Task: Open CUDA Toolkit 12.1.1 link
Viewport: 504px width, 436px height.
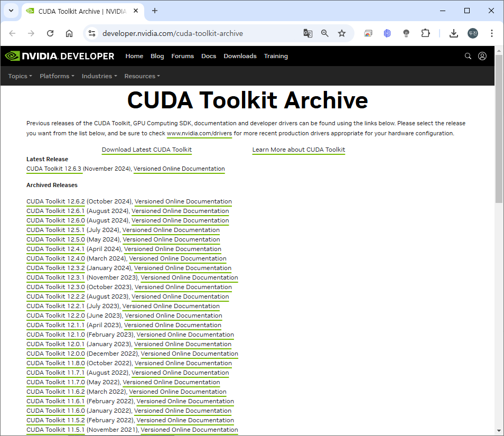Action: (55, 326)
